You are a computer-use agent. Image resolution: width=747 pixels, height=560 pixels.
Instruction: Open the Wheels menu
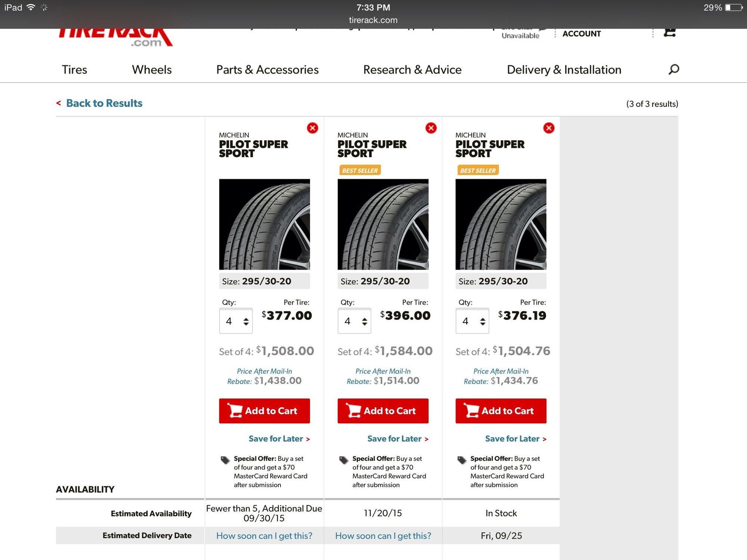(x=152, y=70)
